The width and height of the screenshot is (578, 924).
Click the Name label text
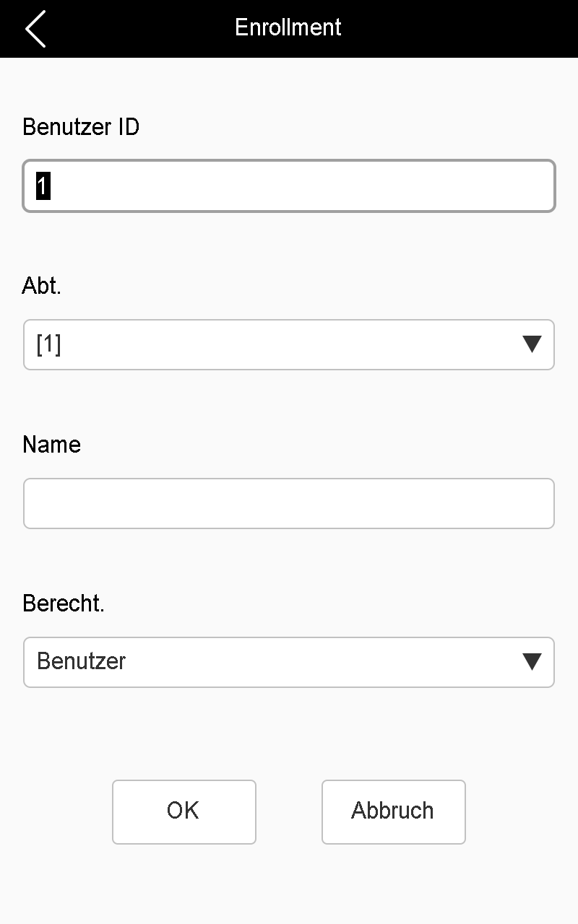coord(51,444)
